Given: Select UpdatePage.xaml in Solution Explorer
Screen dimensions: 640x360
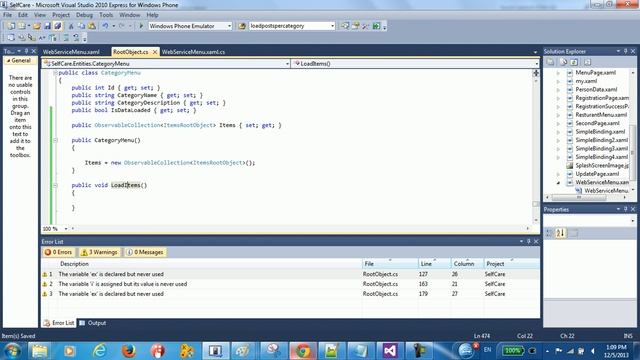Looking at the screenshot, I should point(597,174).
